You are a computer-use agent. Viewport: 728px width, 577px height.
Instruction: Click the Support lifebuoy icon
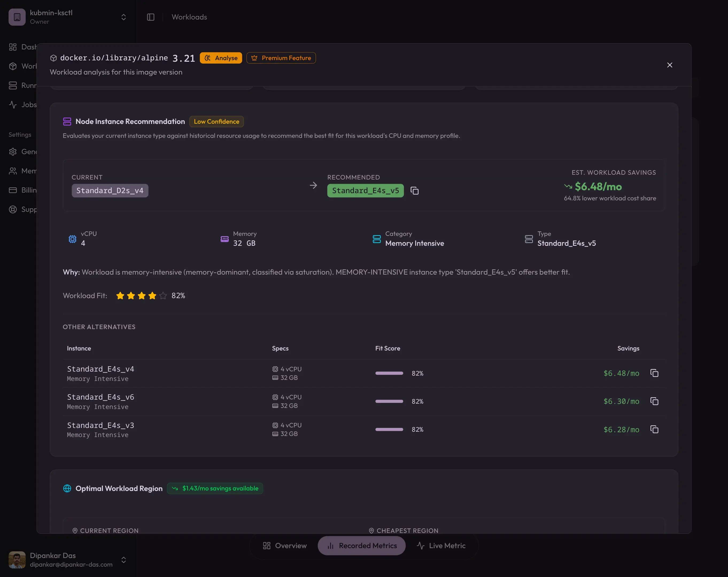[13, 209]
